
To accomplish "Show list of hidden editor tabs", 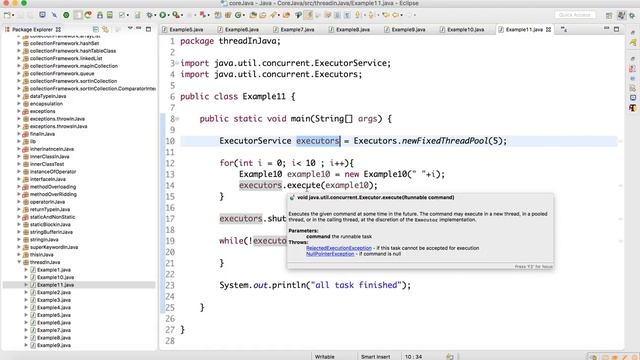I will [x=564, y=29].
